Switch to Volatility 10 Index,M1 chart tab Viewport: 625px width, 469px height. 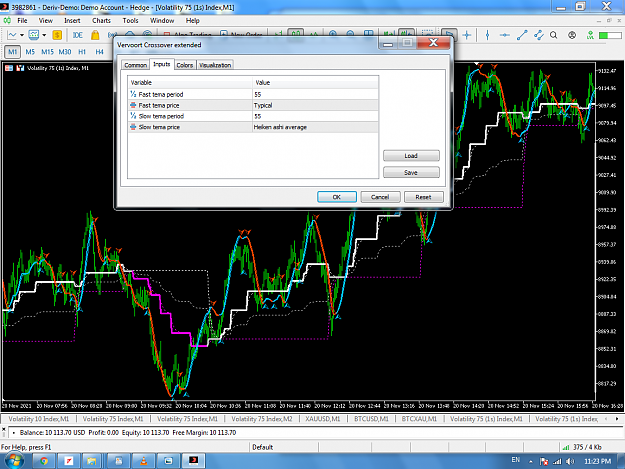[39, 419]
